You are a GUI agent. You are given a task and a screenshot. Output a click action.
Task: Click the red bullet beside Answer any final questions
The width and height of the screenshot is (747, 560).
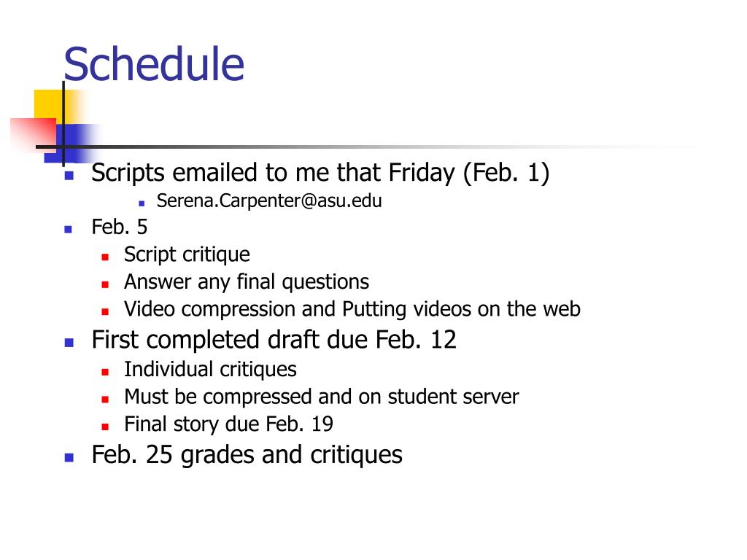point(105,285)
